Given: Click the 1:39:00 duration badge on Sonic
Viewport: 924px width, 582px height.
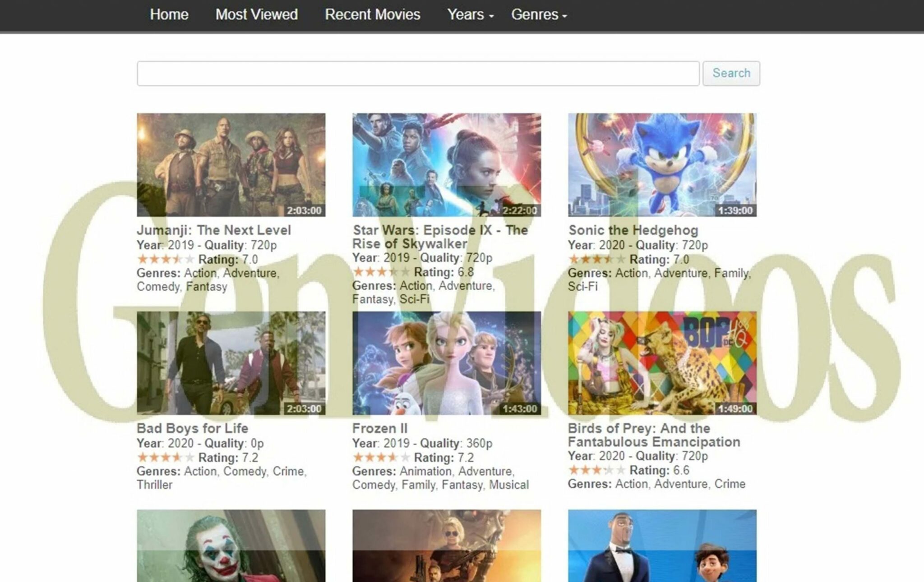Looking at the screenshot, I should (x=735, y=211).
